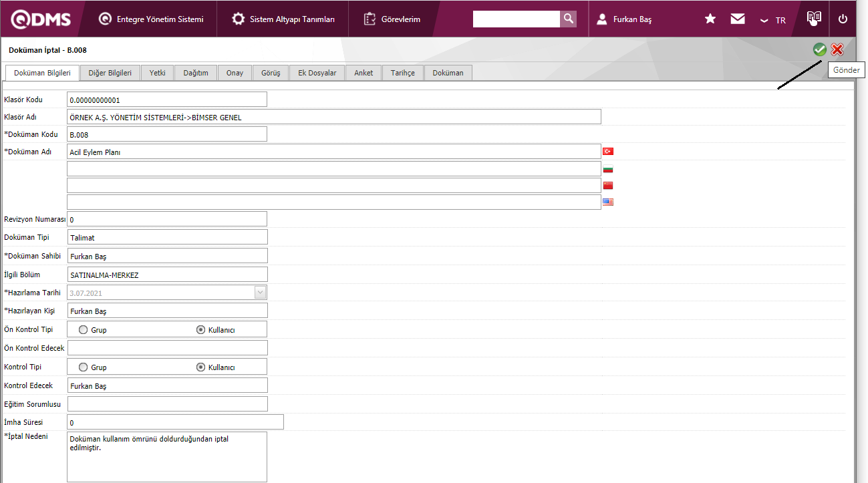
Task: Click the green Gönder checkmark icon
Action: click(x=820, y=49)
